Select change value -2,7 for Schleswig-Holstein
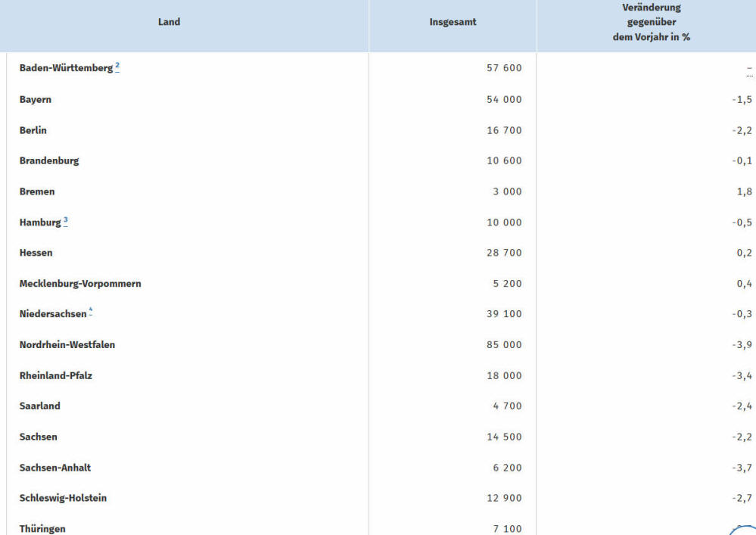756x535 pixels. click(x=742, y=498)
